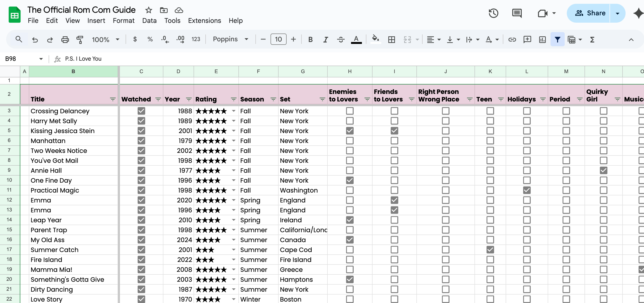Screen dimensions: 644x303
Task: Click the undo arrow icon
Action: (35, 39)
